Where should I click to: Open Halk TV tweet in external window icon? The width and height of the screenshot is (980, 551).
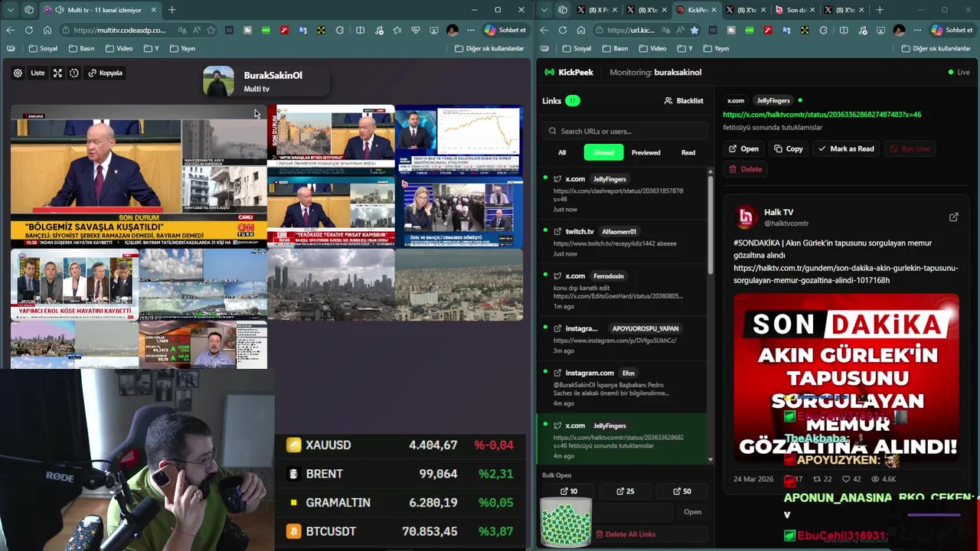click(953, 217)
